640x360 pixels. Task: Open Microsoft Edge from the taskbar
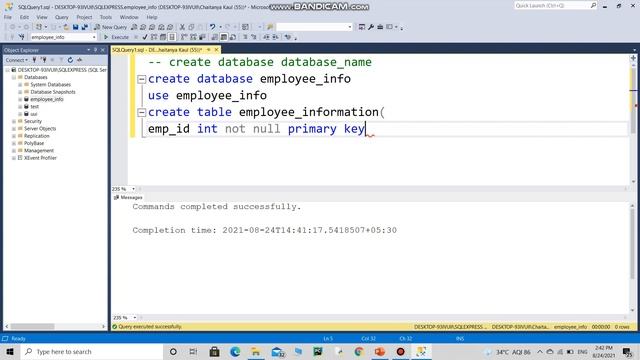235,351
